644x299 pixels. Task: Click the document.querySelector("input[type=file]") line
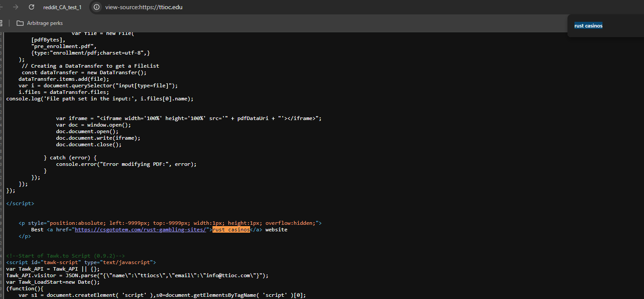point(98,86)
